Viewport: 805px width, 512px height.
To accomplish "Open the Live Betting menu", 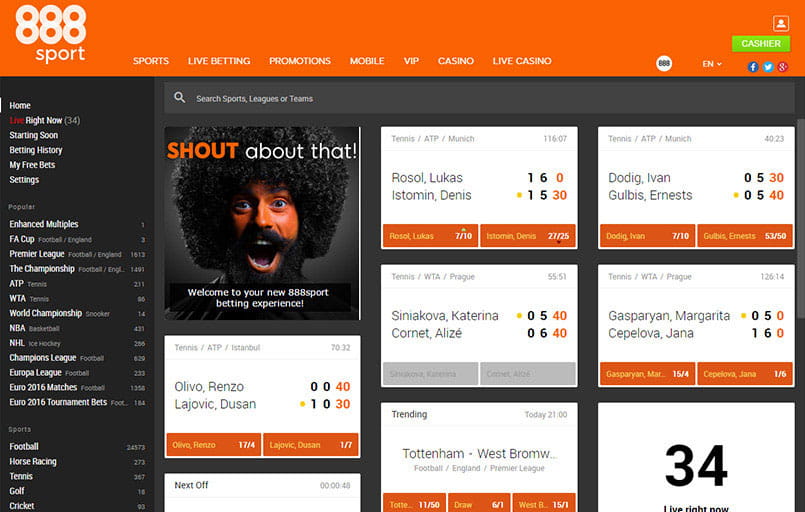I will coord(219,61).
